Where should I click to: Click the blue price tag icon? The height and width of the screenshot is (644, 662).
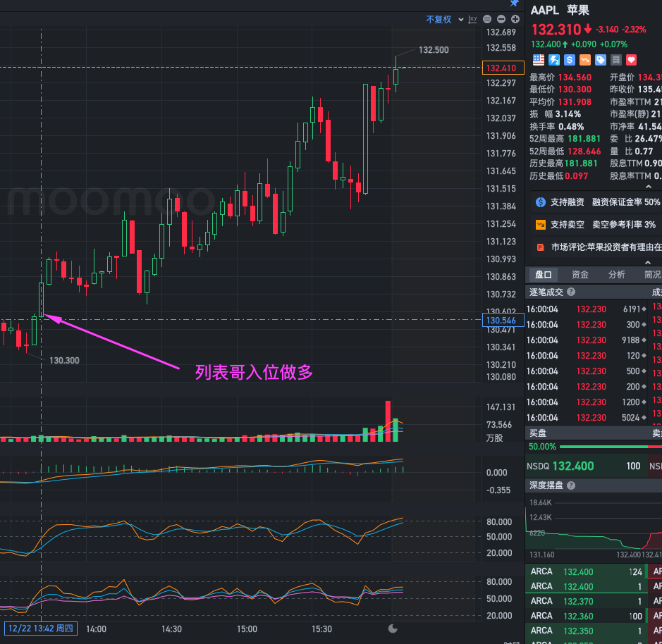click(x=601, y=60)
